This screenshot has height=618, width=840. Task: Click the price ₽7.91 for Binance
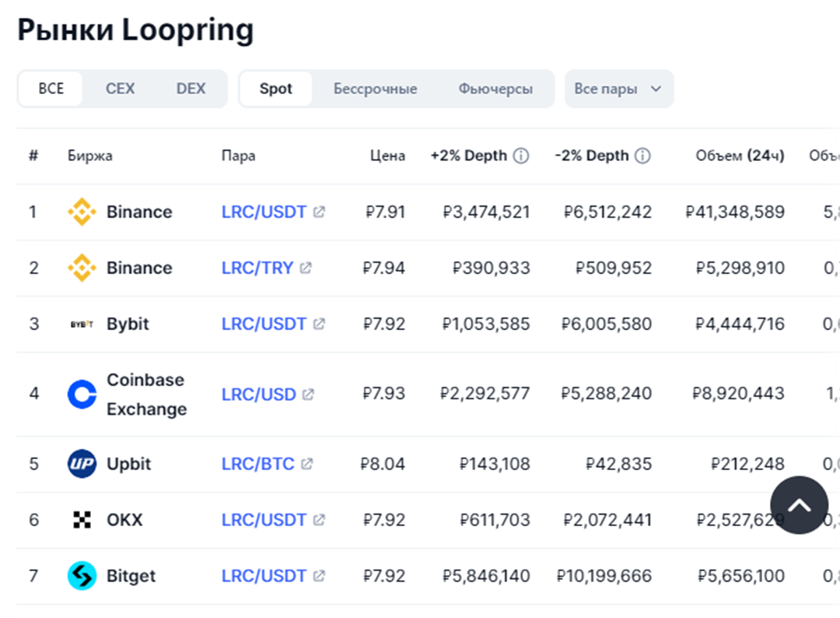pyautogui.click(x=385, y=212)
